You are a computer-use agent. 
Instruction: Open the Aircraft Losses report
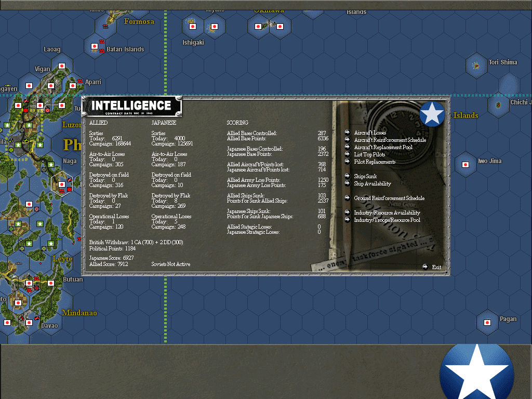coord(370,132)
